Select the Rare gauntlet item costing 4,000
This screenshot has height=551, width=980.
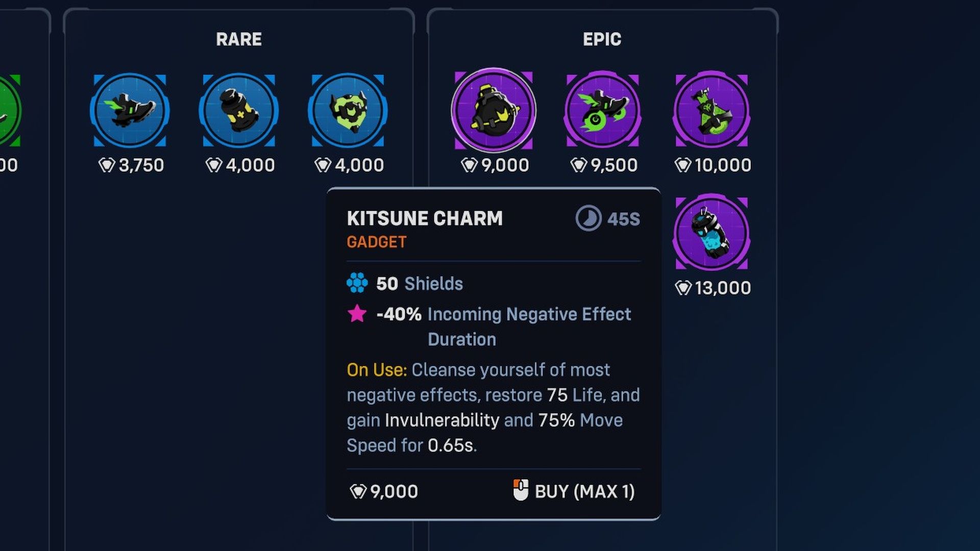(x=239, y=110)
